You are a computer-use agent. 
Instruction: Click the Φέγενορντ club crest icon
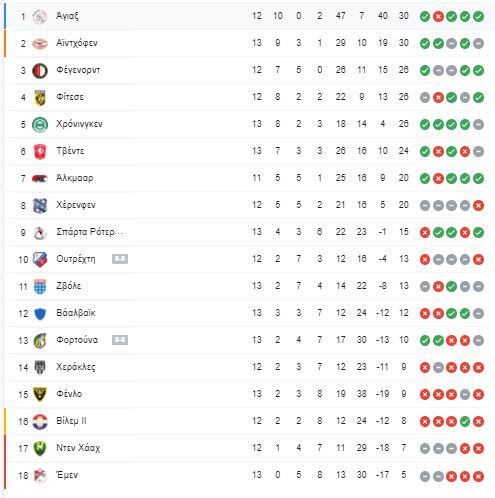(x=40, y=70)
